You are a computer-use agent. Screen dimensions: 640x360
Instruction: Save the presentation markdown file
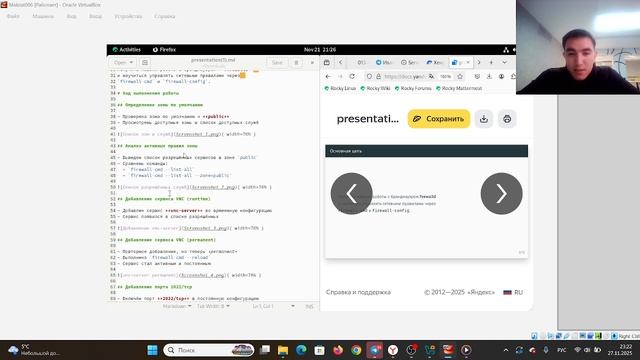tap(277, 62)
